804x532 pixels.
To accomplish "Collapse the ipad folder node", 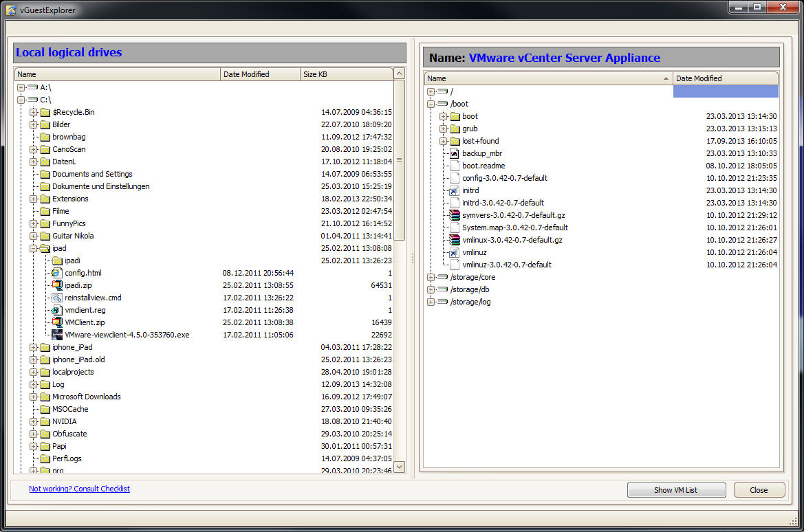I will click(x=33, y=249).
